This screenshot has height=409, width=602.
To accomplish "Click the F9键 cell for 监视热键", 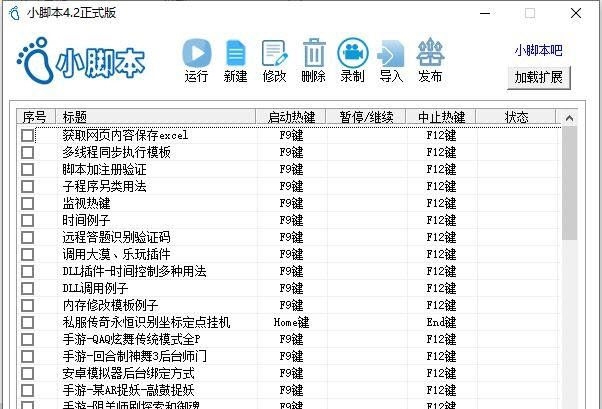I will 291,204.
